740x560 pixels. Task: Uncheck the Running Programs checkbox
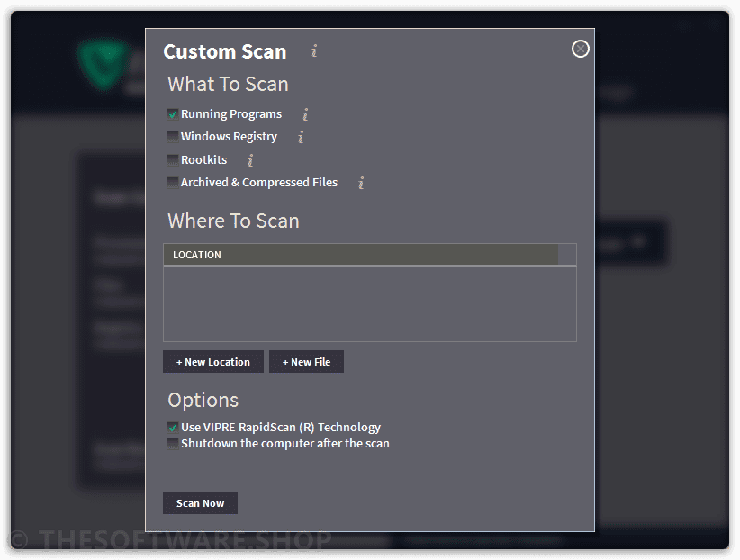pos(173,114)
